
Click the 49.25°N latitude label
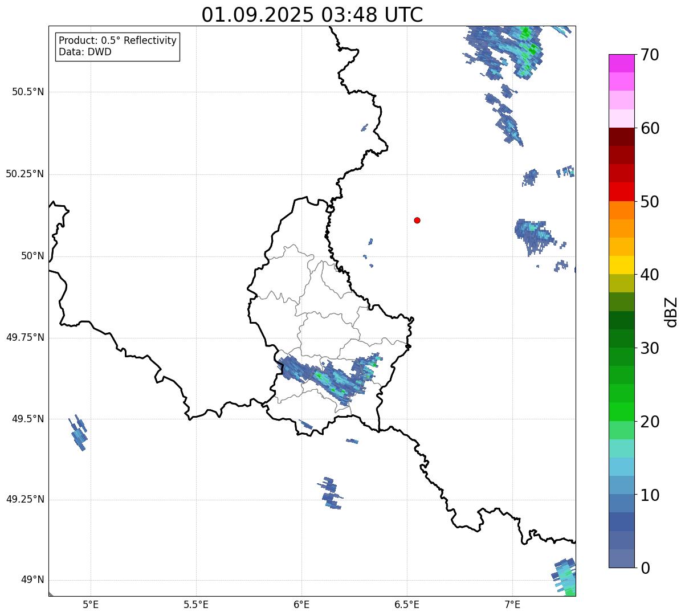[x=25, y=499]
